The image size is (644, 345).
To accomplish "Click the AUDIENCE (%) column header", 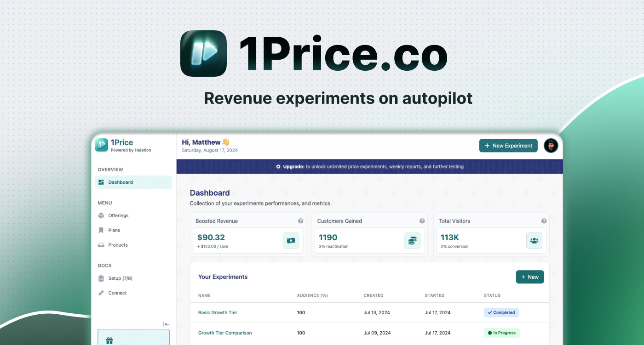I will 312,295.
